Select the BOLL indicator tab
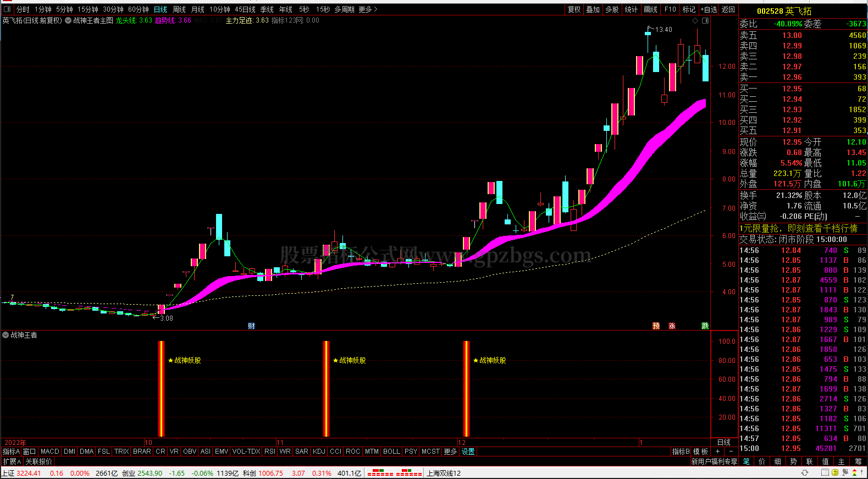 [391, 452]
